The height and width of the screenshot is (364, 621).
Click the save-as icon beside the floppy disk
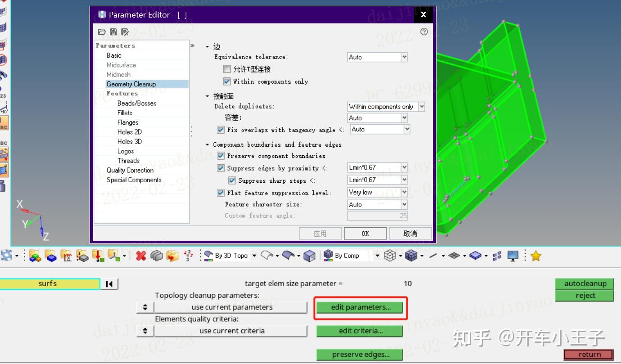[125, 31]
